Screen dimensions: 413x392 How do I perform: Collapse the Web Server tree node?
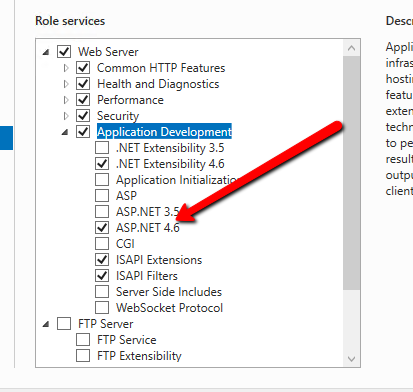(x=46, y=52)
